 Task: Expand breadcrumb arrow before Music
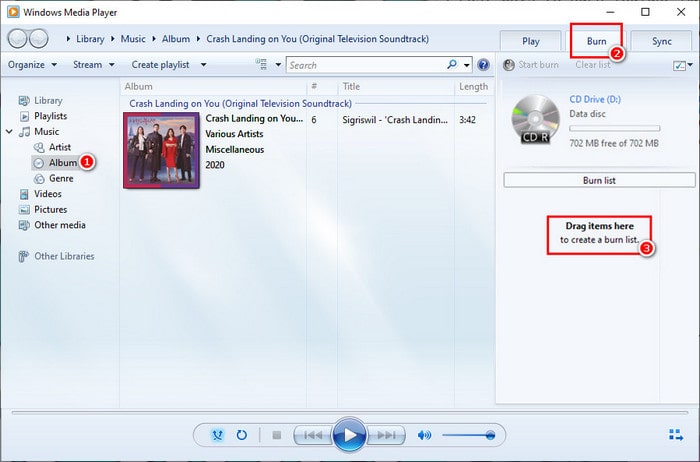(x=112, y=39)
